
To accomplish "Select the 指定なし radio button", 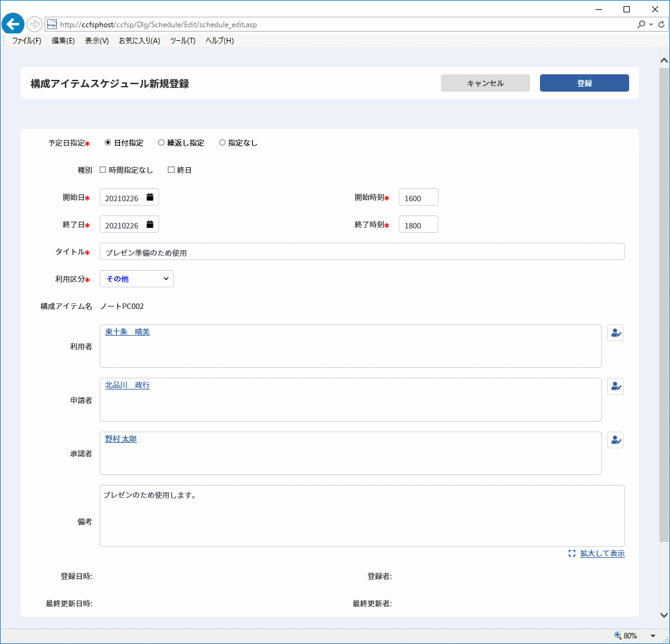I will tap(222, 142).
